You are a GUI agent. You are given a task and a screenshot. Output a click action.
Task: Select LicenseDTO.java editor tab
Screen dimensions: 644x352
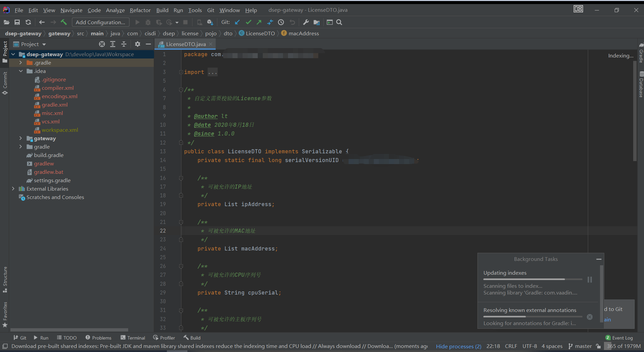coord(186,44)
